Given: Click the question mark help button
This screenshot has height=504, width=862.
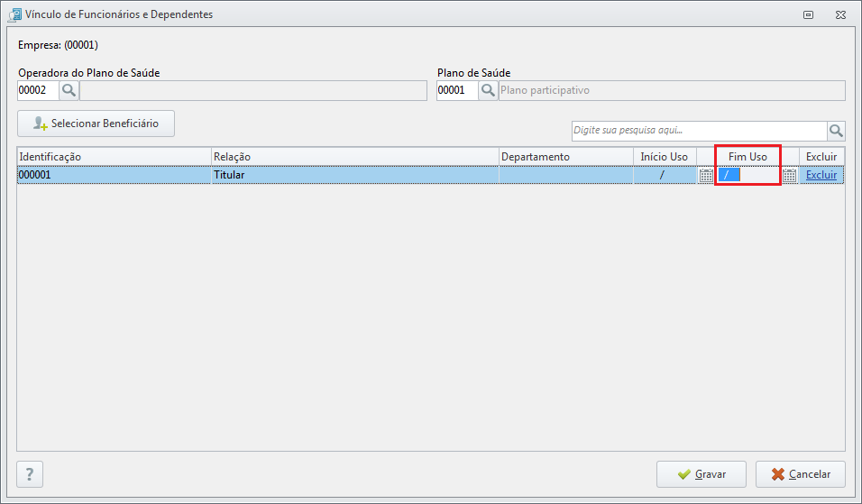Looking at the screenshot, I should pyautogui.click(x=30, y=474).
